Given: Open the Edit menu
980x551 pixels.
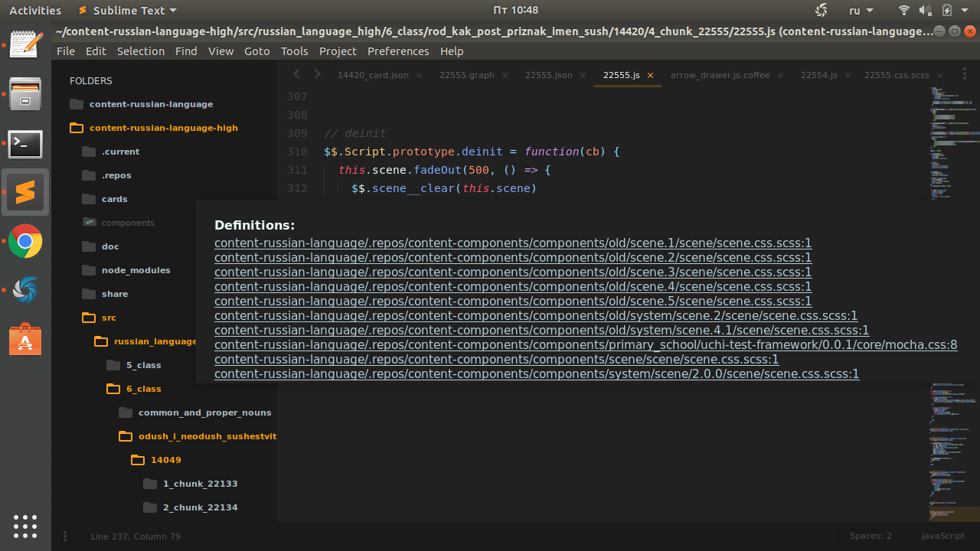Looking at the screenshot, I should (96, 51).
